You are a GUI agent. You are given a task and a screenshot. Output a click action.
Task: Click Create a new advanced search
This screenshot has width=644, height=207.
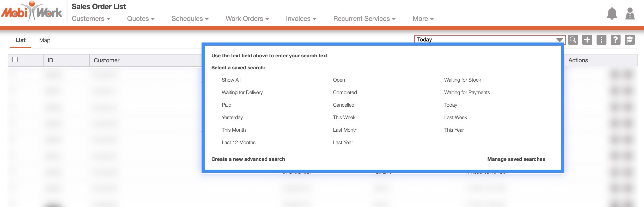248,159
